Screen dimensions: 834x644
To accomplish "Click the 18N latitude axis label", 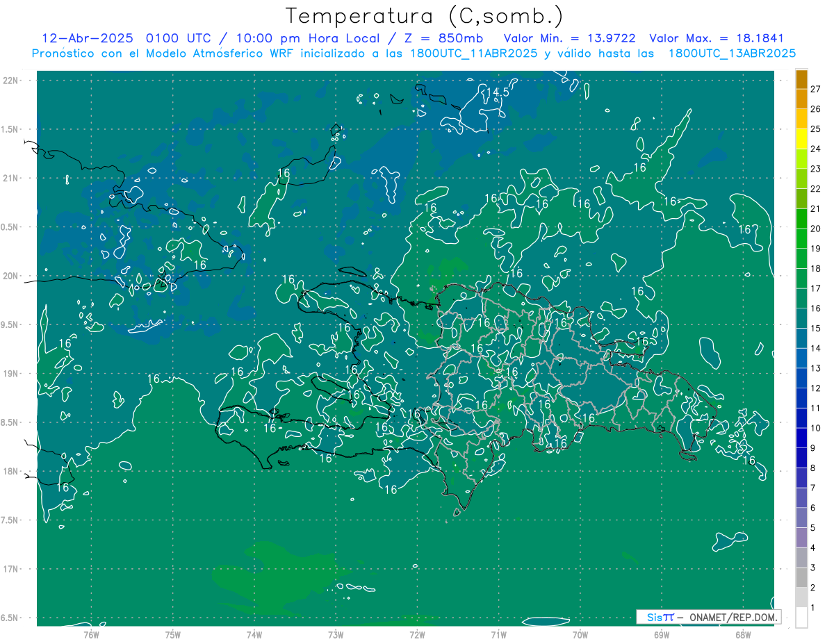I will [10, 472].
